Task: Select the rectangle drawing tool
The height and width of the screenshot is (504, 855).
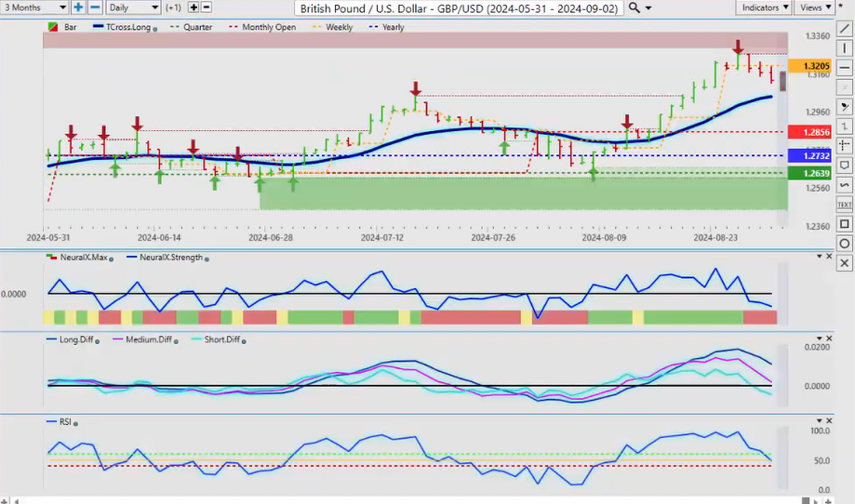Action: click(845, 224)
